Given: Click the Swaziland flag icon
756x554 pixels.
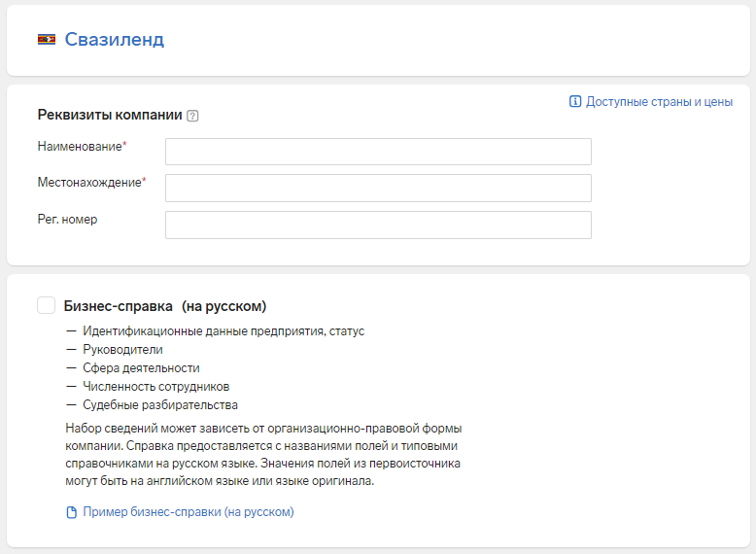Looking at the screenshot, I should (x=47, y=39).
